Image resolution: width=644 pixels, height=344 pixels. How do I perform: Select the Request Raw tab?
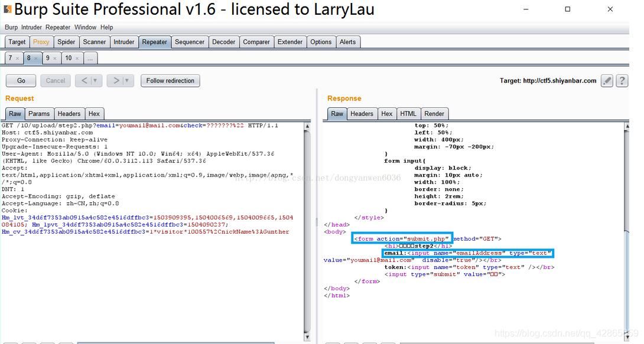15,114
